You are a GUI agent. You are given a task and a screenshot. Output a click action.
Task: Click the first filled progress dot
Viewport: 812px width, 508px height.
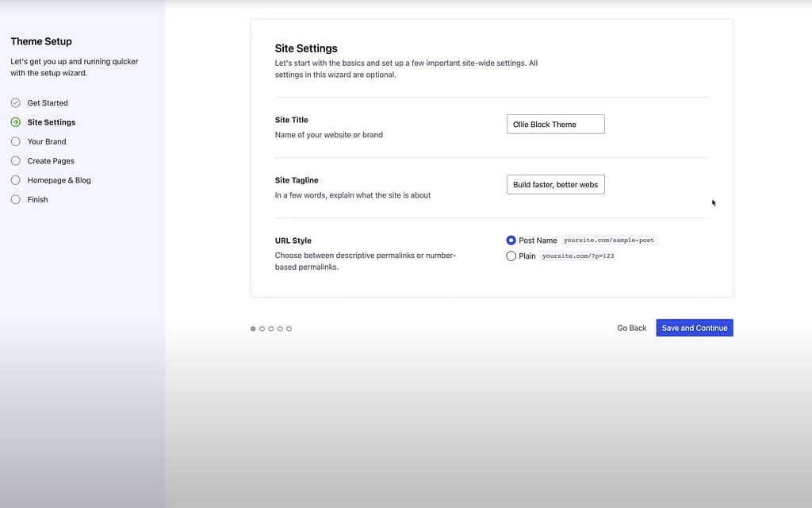[253, 329]
